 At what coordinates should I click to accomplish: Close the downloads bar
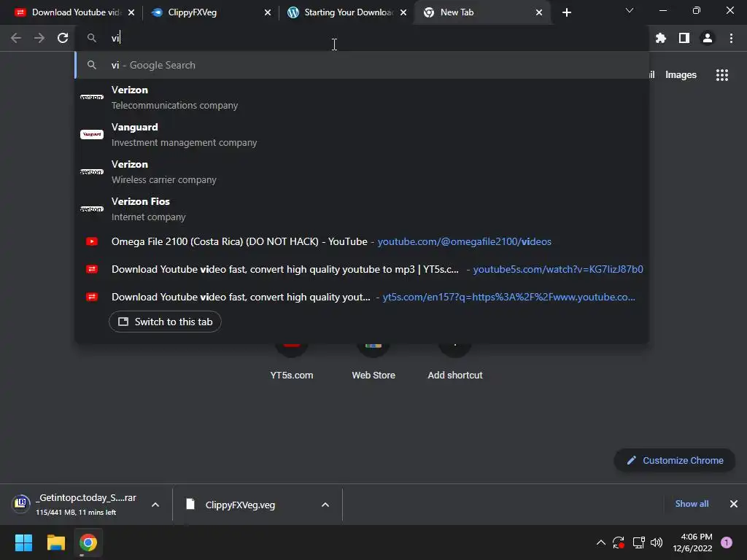coord(734,504)
